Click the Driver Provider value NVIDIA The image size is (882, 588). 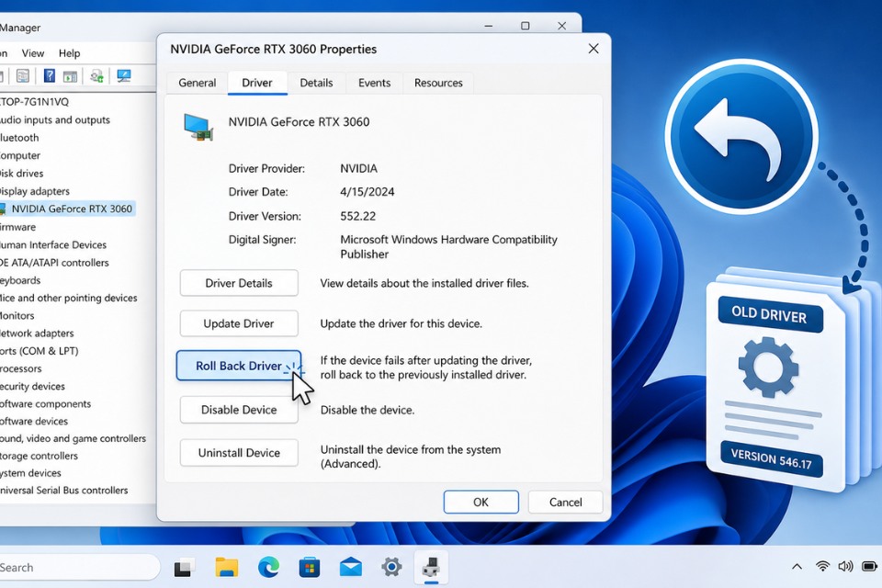[359, 168]
